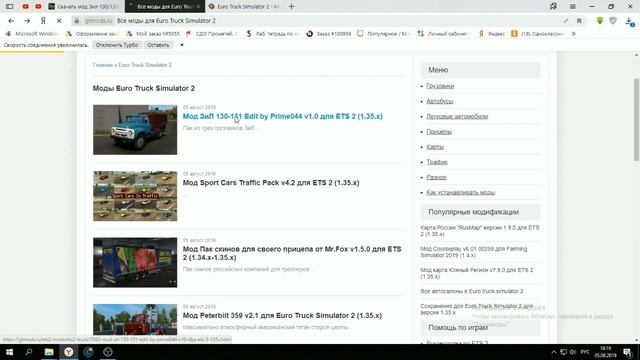Open 'Личный кабинет' bookmark

tap(444, 34)
